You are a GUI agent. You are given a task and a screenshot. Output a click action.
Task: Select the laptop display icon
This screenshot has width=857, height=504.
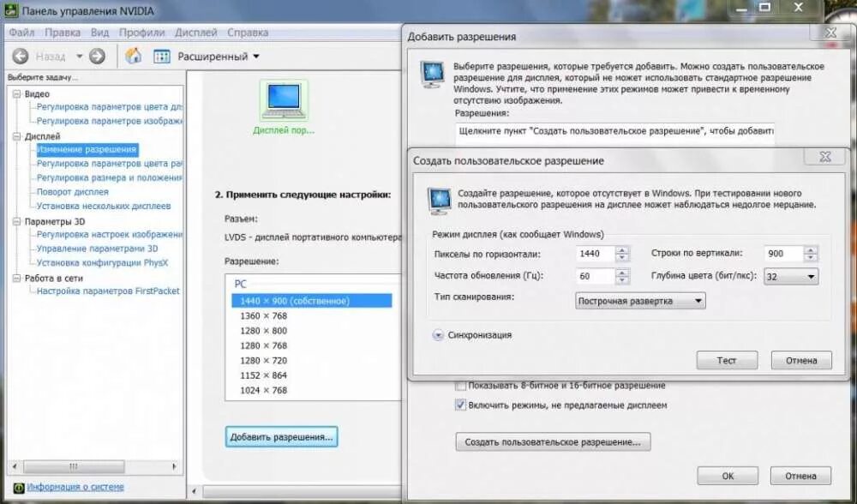284,101
